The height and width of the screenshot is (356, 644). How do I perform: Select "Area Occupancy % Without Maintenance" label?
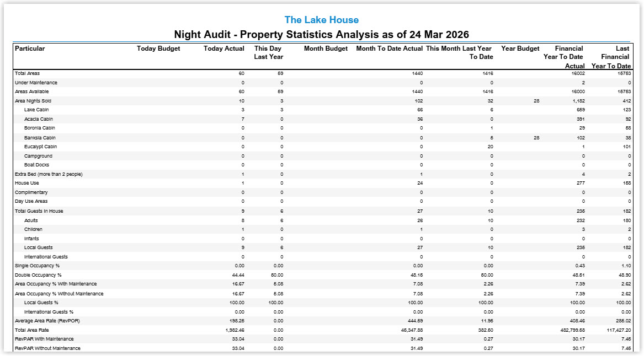point(59,294)
